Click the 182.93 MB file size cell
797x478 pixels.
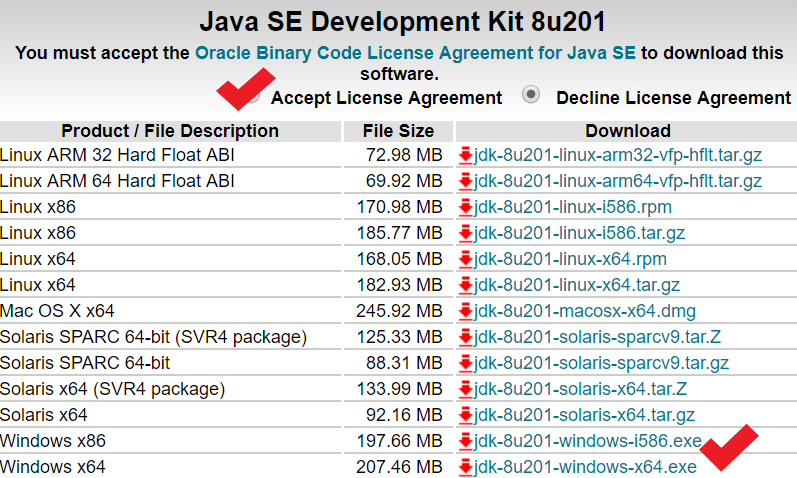400,285
